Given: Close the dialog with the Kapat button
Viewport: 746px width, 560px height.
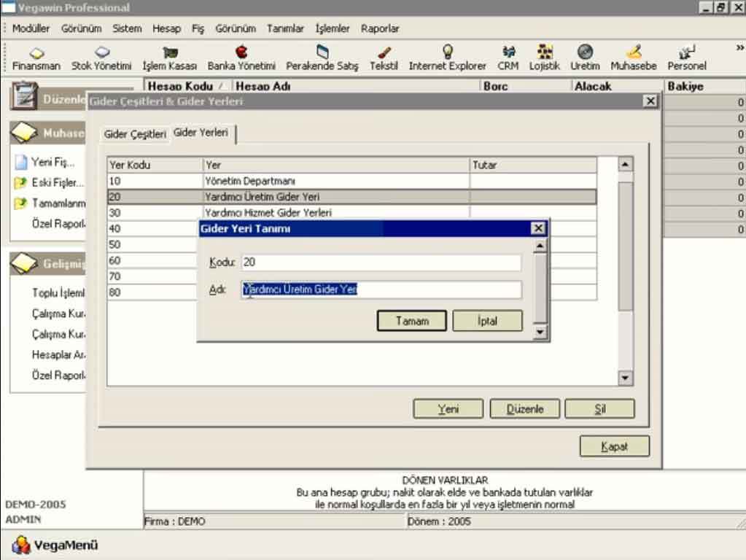Looking at the screenshot, I should 615,447.
